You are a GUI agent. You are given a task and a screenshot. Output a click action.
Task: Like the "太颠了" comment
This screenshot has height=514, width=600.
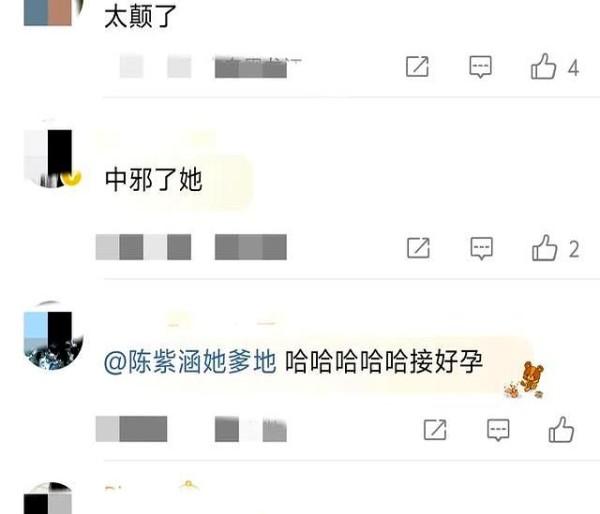coord(543,67)
